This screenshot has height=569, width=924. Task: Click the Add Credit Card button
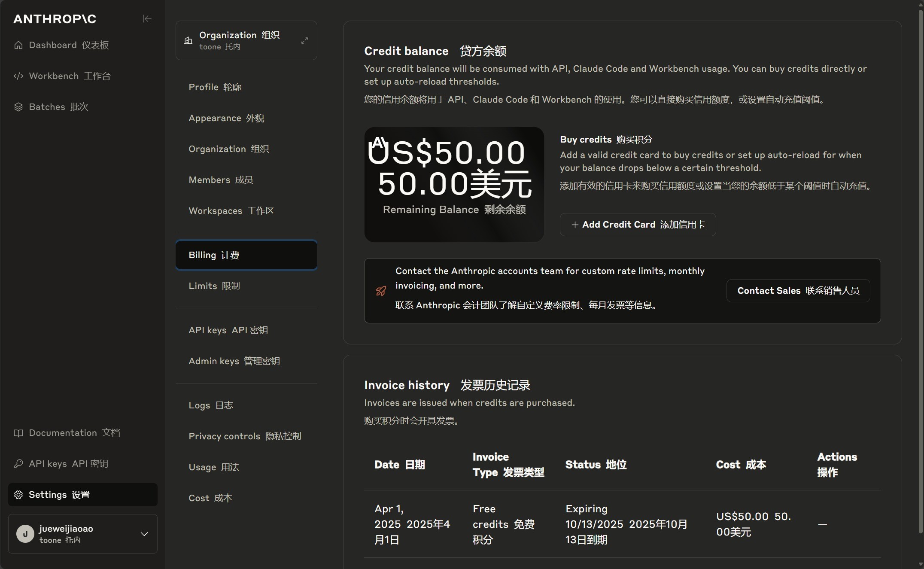[638, 225]
